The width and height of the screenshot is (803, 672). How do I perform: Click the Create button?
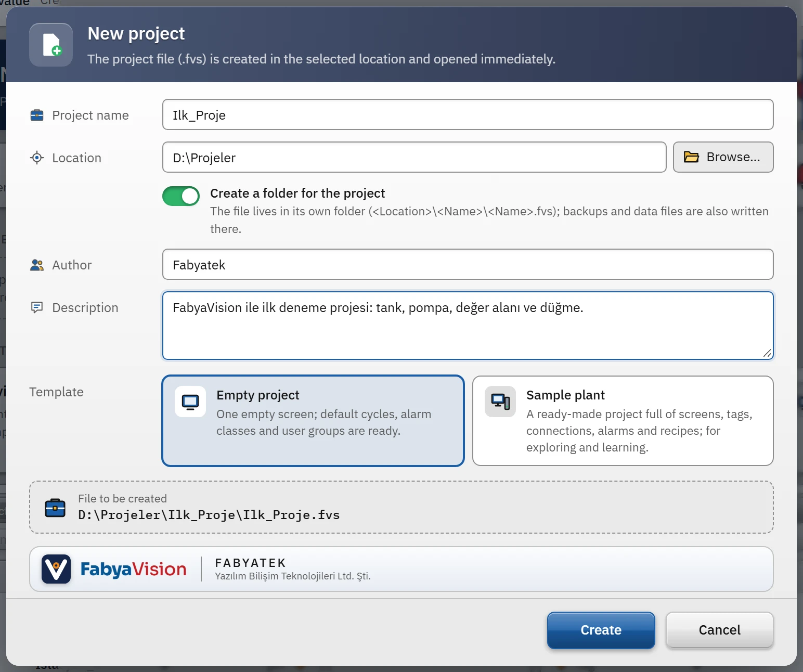point(601,630)
